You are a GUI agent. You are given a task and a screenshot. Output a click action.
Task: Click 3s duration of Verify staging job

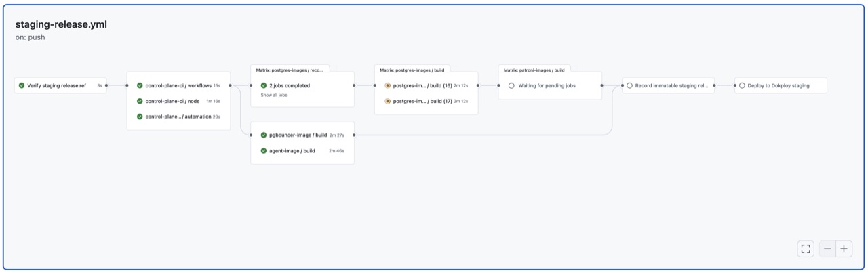click(99, 86)
